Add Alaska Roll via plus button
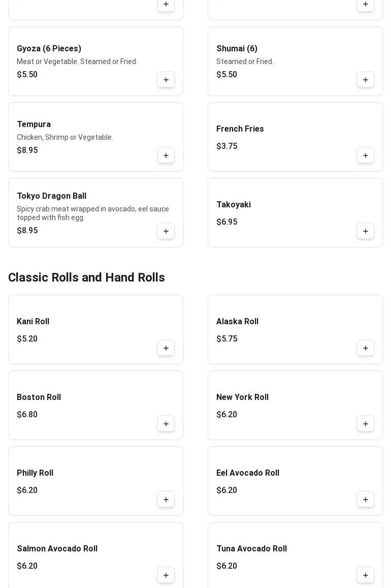The image size is (391, 588). click(366, 348)
